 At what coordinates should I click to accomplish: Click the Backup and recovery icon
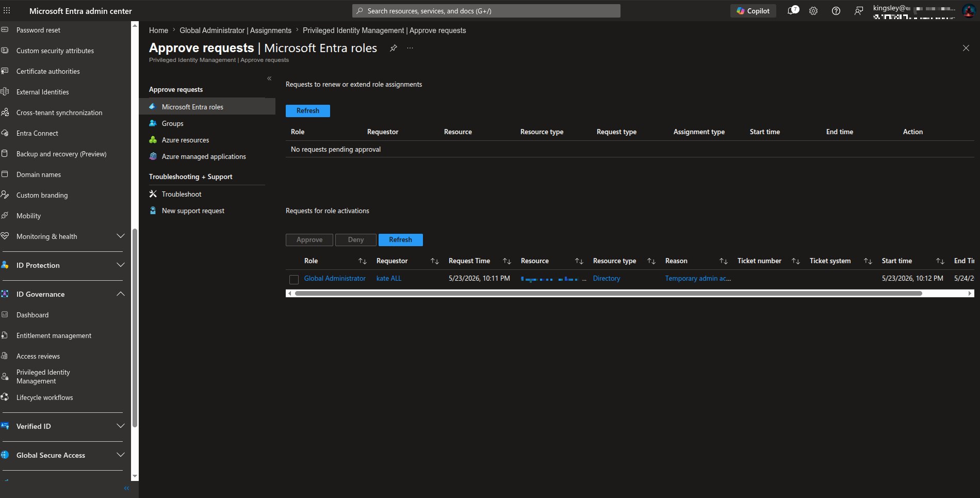click(x=5, y=154)
